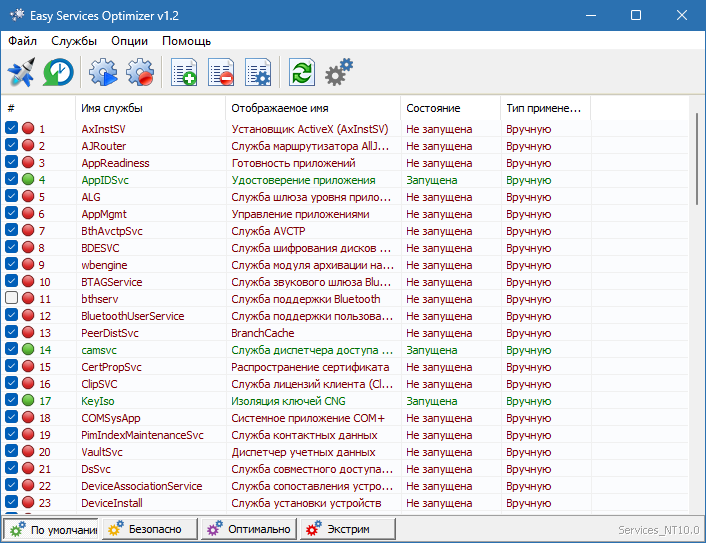The height and width of the screenshot is (543, 706).
Task: Select the AppMgmt service name
Action: coord(104,214)
